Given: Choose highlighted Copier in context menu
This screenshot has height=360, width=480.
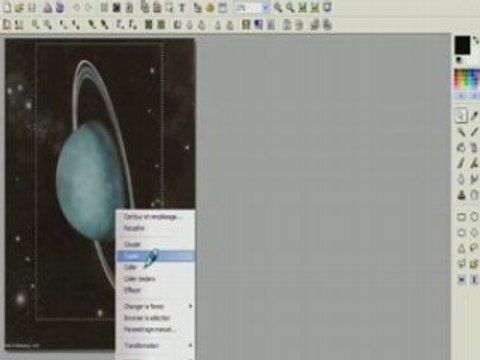Looking at the screenshot, I should 155,256.
